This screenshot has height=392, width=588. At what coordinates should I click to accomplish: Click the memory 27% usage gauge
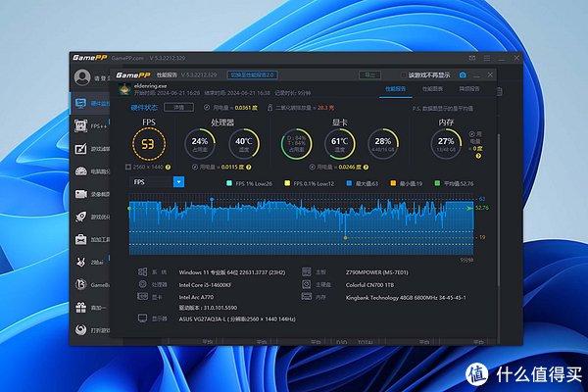click(446, 144)
